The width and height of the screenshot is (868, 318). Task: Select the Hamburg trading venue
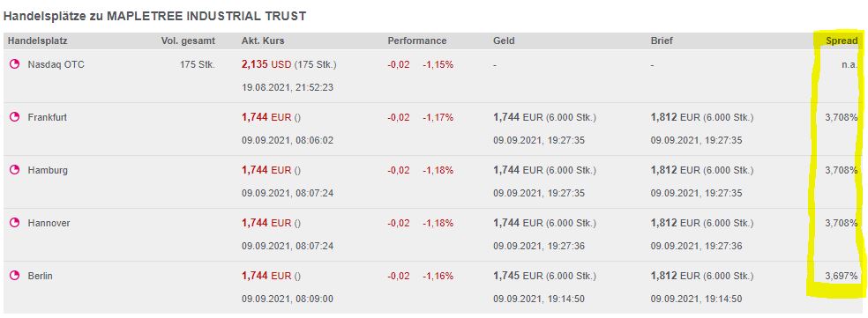point(48,170)
